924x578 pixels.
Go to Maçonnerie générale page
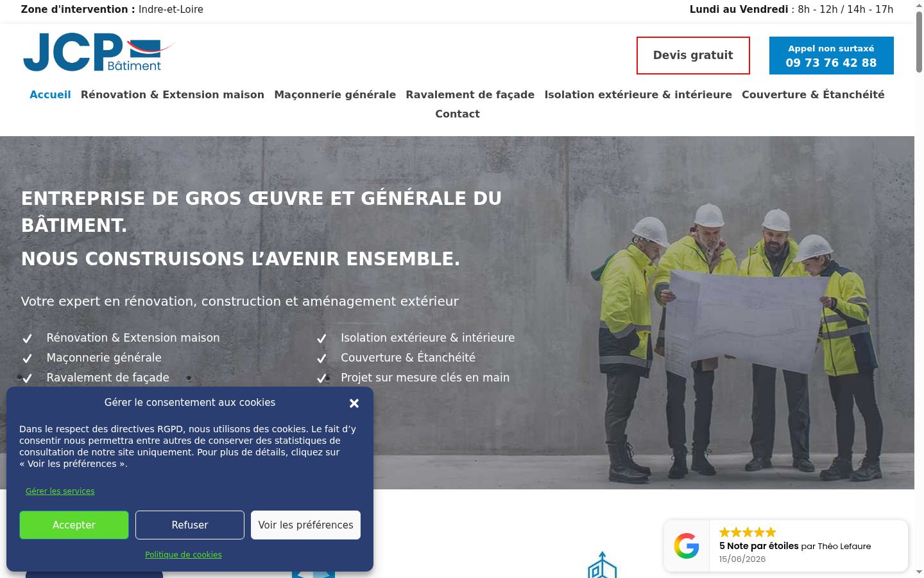tap(335, 94)
